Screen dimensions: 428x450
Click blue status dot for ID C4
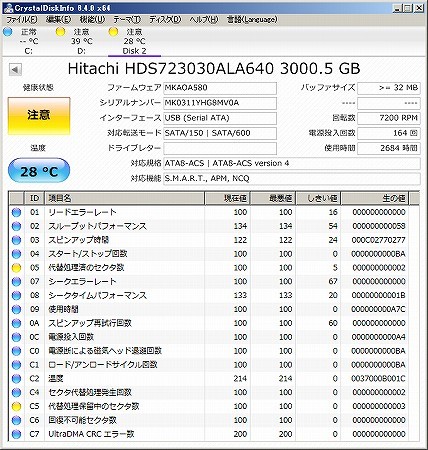click(x=16, y=393)
